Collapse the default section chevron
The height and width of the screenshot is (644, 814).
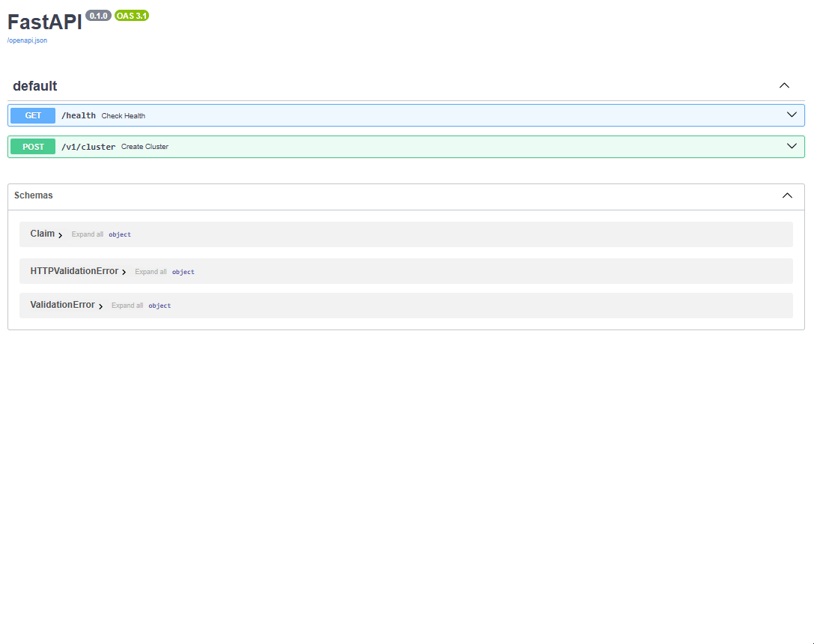pos(784,85)
